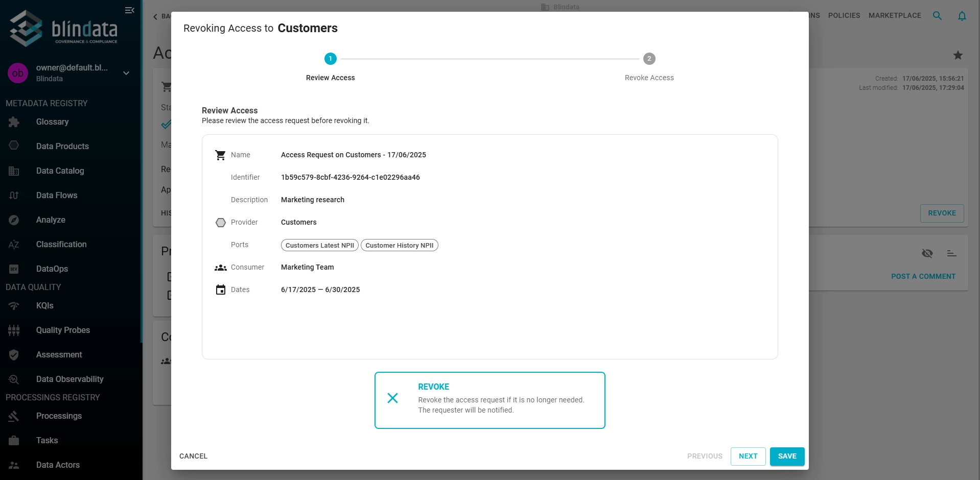Select step 1 Review Access in the stepper
The height and width of the screenshot is (480, 980).
coord(330,67)
